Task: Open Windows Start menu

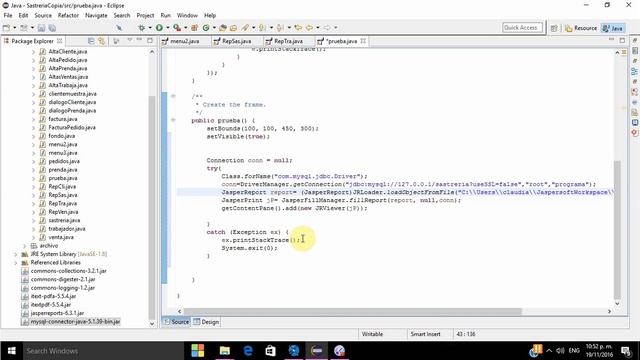Action: coord(11,351)
